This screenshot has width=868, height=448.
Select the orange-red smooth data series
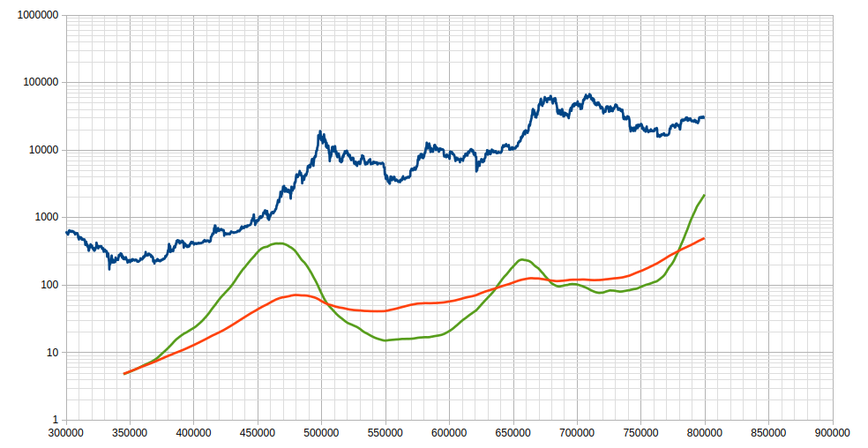coord(415,305)
